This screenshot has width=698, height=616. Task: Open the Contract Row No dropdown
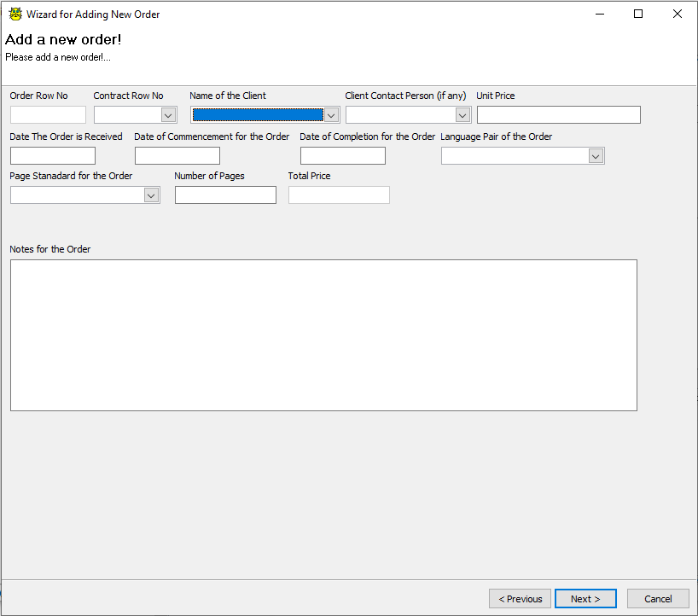(x=168, y=115)
